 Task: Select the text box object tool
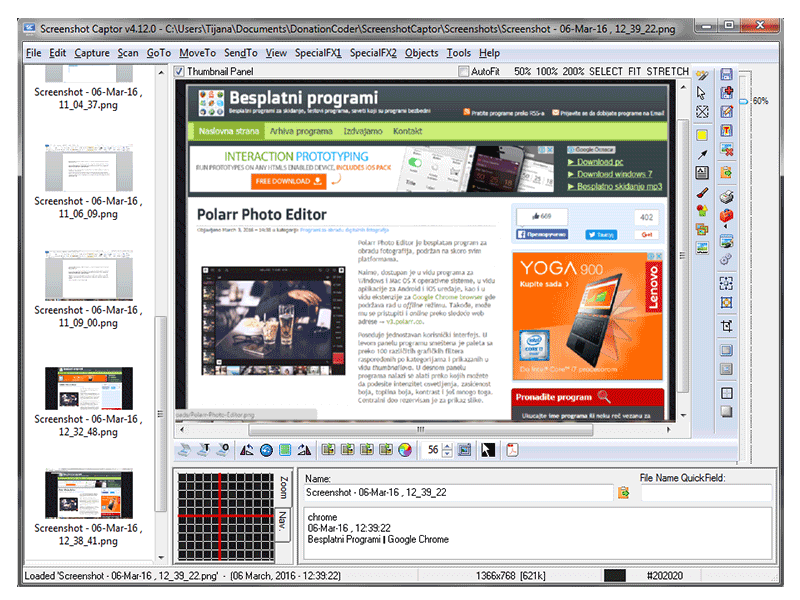702,173
